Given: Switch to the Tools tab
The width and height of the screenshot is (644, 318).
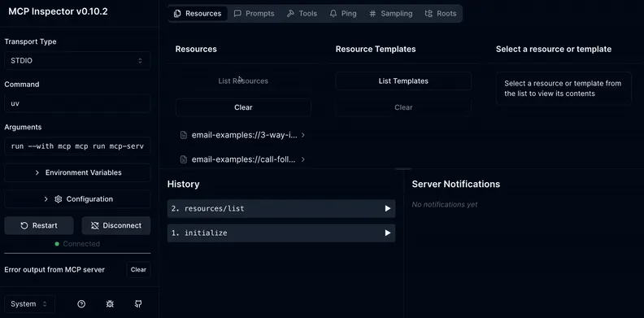Looking at the screenshot, I should [302, 14].
